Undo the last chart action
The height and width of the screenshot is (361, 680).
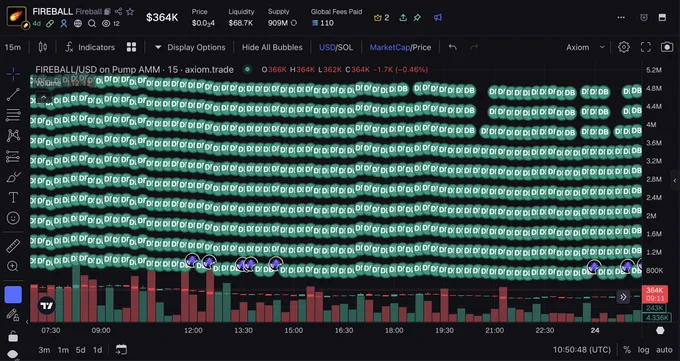[x=453, y=47]
